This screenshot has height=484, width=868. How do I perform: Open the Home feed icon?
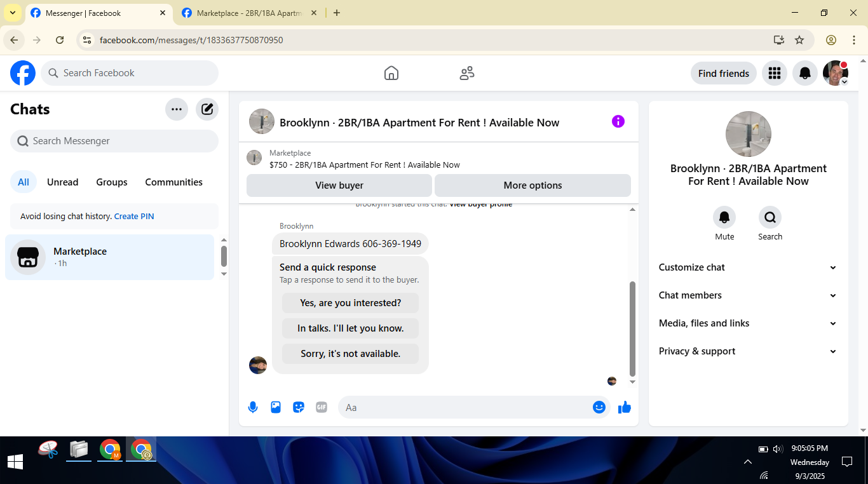(x=391, y=73)
